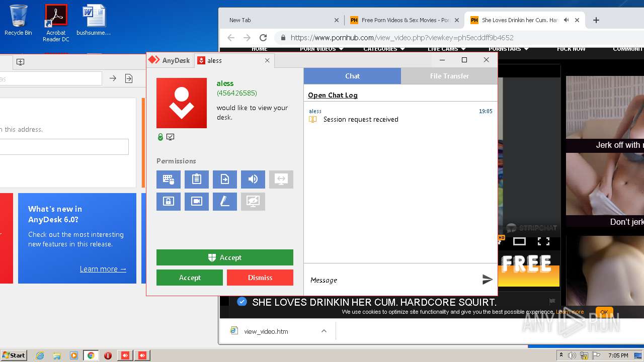Show hidden system tray icons

[561, 355]
